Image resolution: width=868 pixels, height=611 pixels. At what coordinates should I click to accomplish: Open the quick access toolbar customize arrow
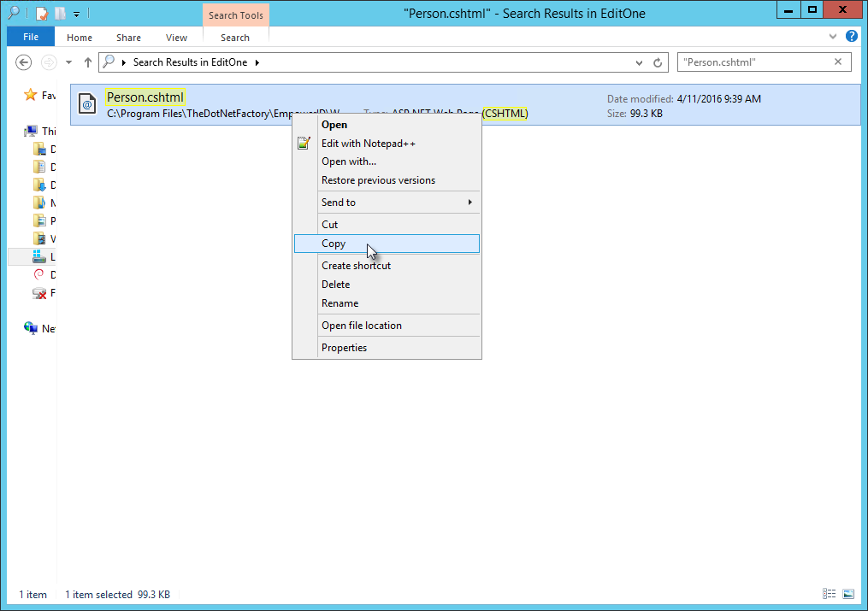(76, 13)
